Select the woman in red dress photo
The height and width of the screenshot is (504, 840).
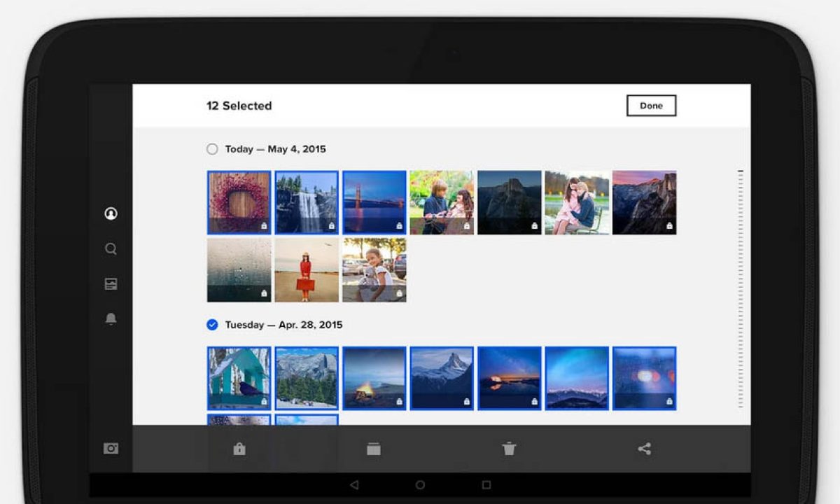click(x=307, y=270)
